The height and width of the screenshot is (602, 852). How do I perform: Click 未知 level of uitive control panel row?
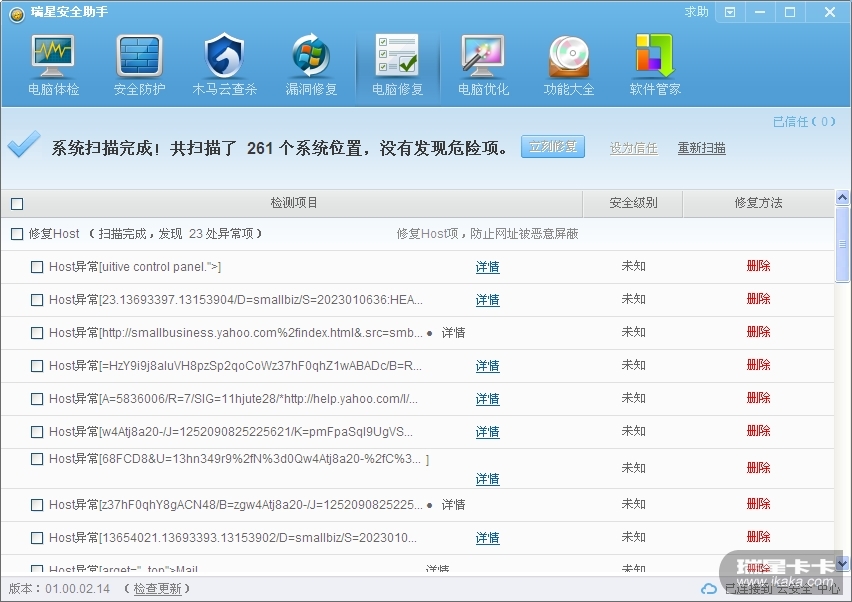[x=634, y=266]
